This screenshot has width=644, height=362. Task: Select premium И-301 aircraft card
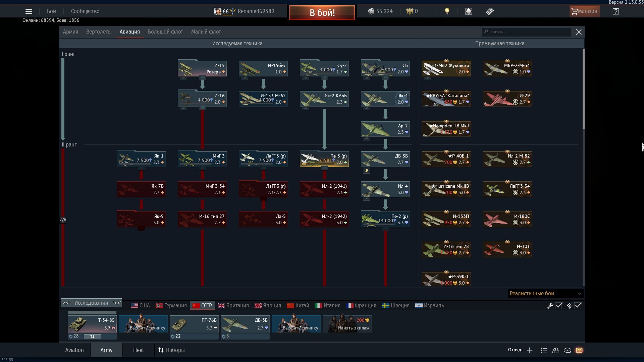[x=507, y=250]
